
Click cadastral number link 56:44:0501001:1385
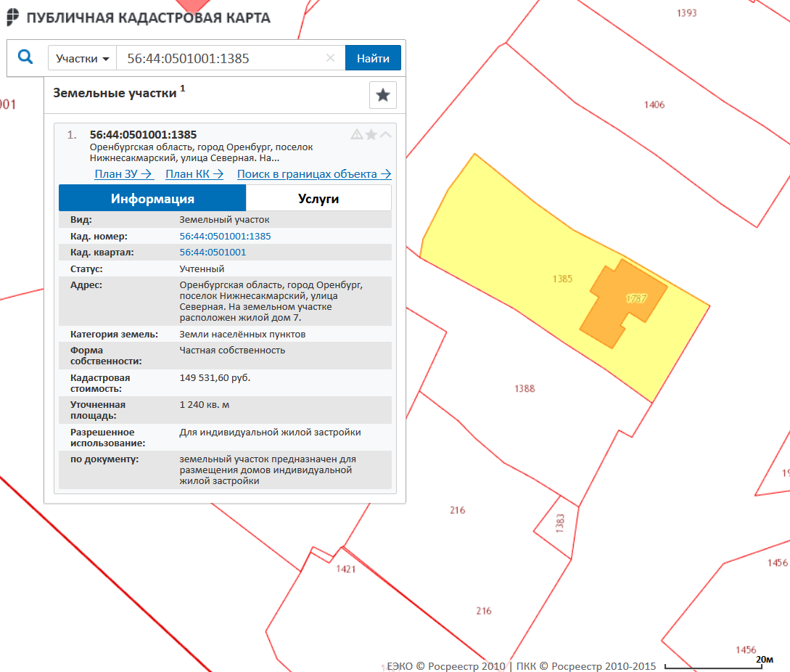225,236
